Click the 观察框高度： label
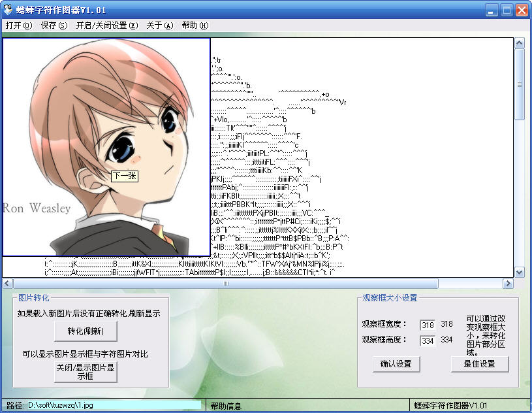532x413 pixels. coord(384,339)
